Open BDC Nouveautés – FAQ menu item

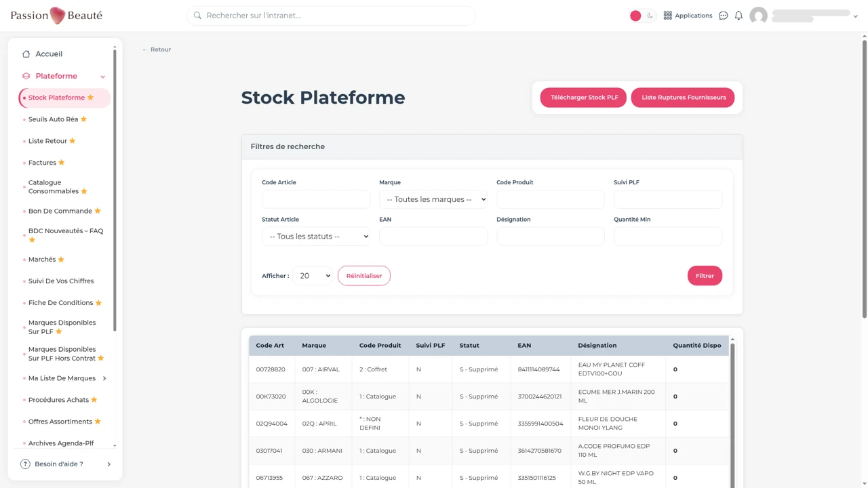pos(65,235)
